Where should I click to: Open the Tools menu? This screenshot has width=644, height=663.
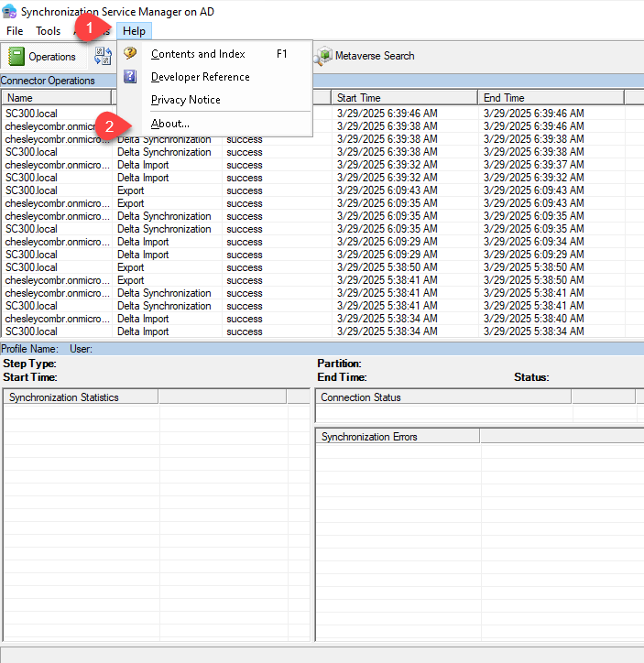pyautogui.click(x=49, y=31)
